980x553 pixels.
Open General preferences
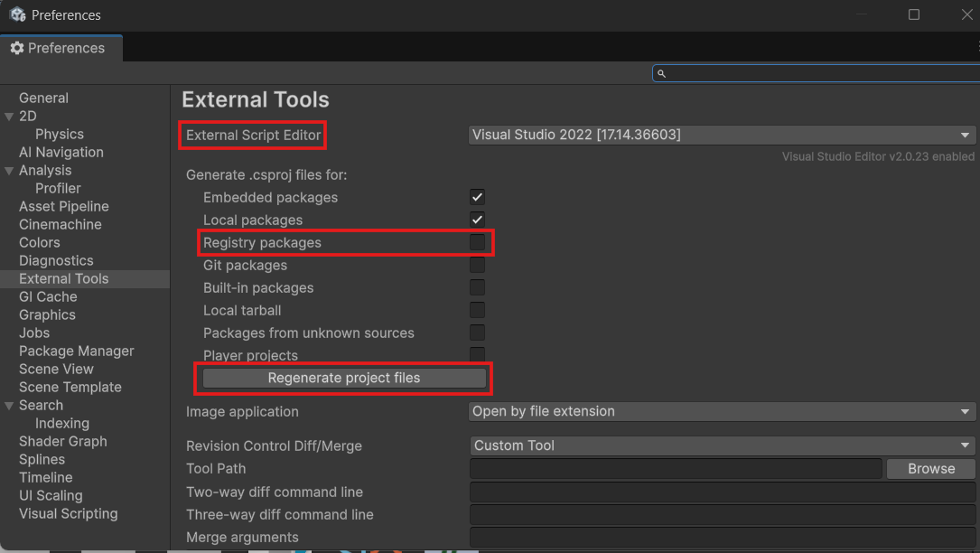coord(43,98)
